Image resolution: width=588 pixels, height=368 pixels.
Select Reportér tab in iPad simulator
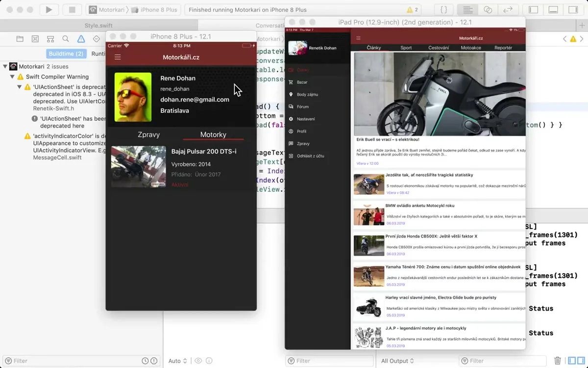[503, 48]
